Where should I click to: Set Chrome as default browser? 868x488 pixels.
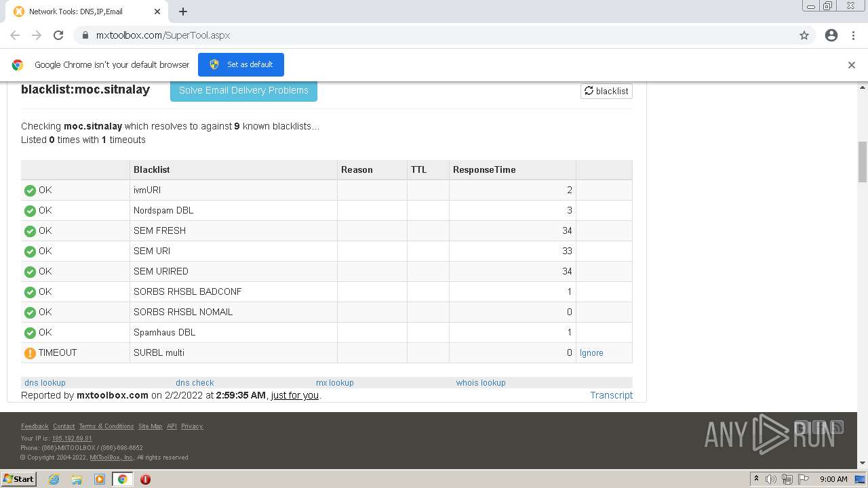(x=241, y=64)
